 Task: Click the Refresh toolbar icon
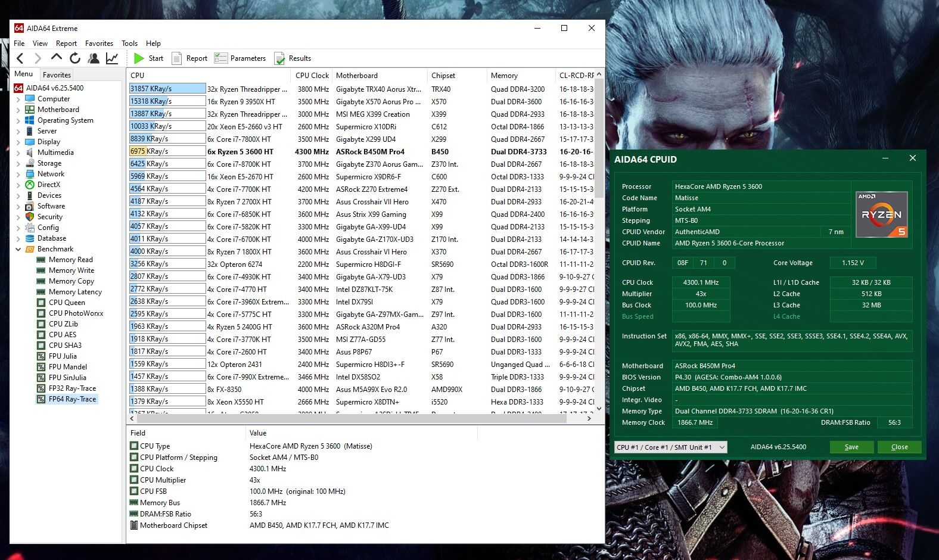coord(75,58)
